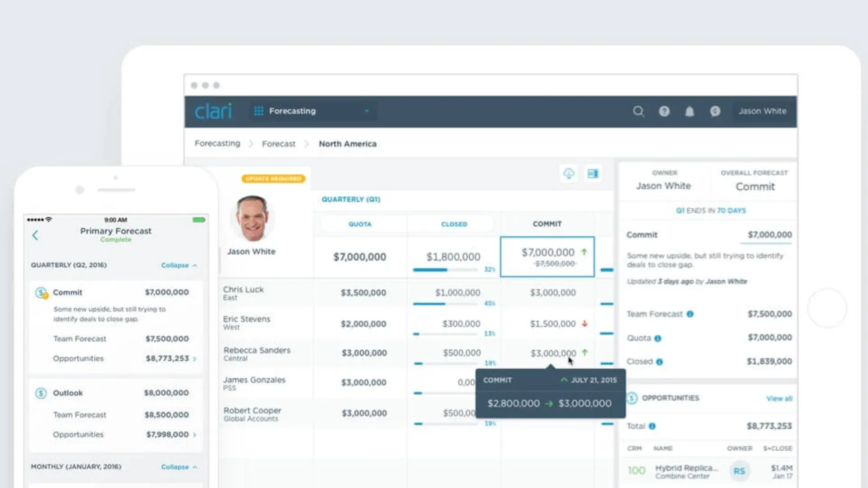Toggle the side panel layout icon
Screen dimensions: 868x488
[593, 174]
